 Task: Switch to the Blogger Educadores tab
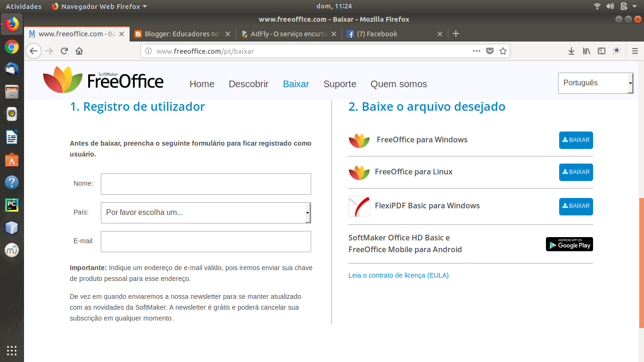click(182, 34)
